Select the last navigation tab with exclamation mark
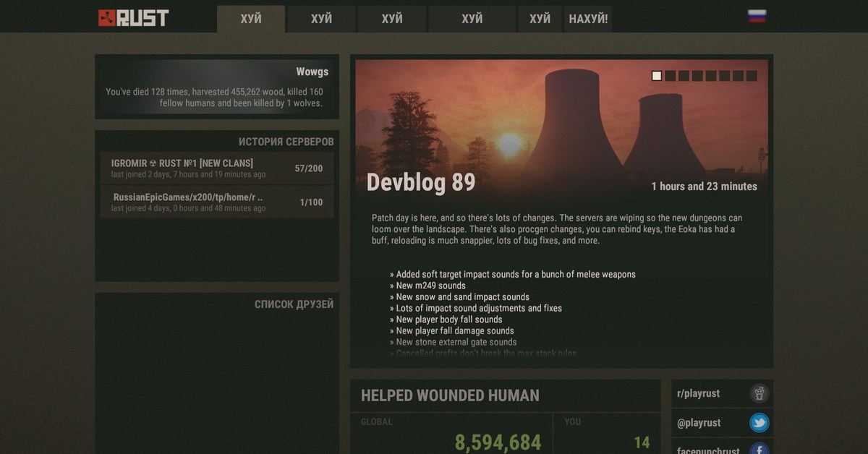 pyautogui.click(x=588, y=19)
